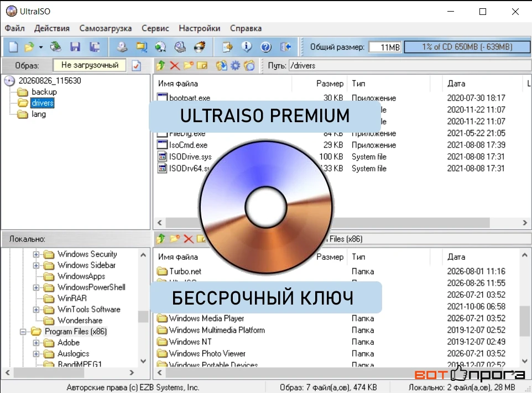Click the Save floppy disk icon
This screenshot has width=532, height=393.
tap(75, 47)
